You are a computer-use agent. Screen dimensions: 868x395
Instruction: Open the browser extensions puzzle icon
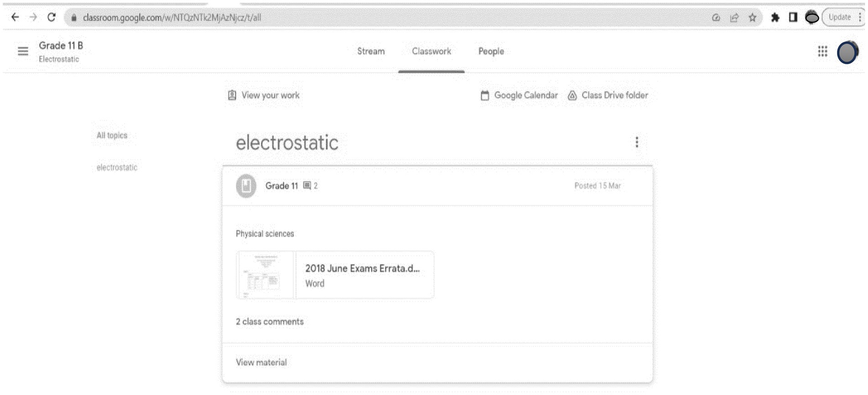[775, 17]
